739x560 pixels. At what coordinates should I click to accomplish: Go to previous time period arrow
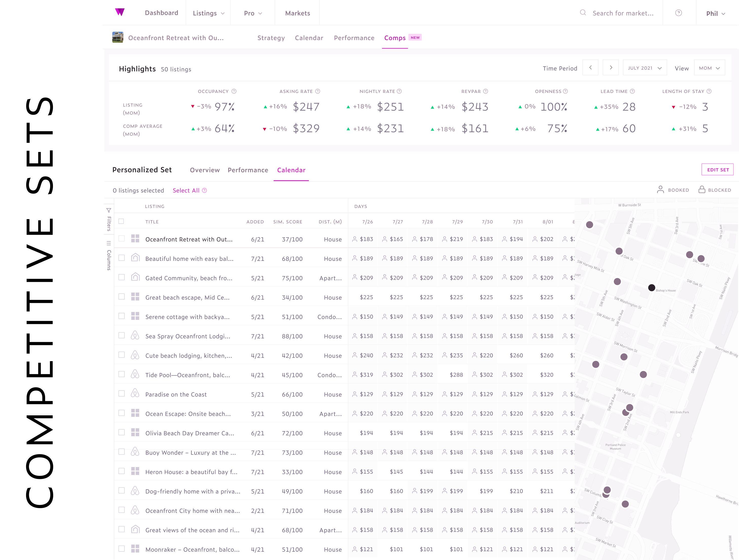pos(590,68)
